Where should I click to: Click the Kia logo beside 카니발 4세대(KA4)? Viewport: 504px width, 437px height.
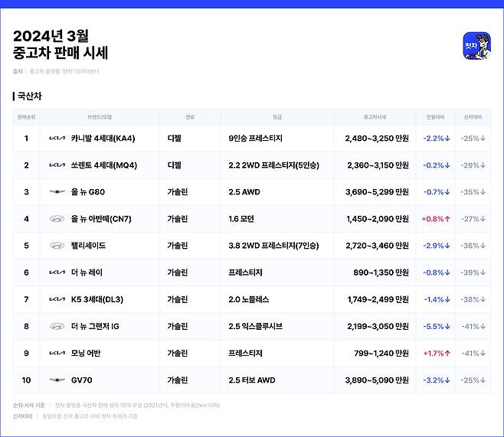[57, 139]
